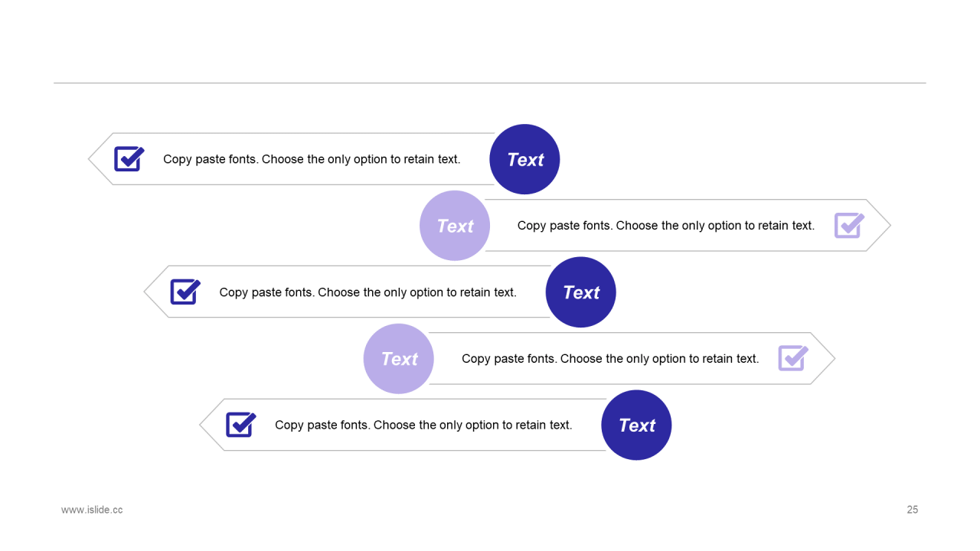Click the light purple Text circle in the fourth row
Viewport: 980px width, 551px height.
(x=399, y=359)
